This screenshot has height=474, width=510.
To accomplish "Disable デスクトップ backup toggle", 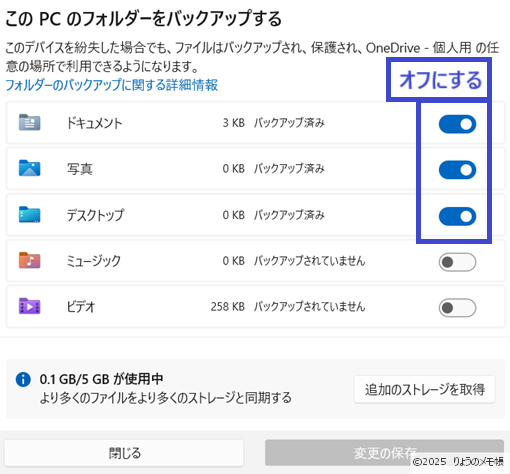I will pyautogui.click(x=457, y=216).
